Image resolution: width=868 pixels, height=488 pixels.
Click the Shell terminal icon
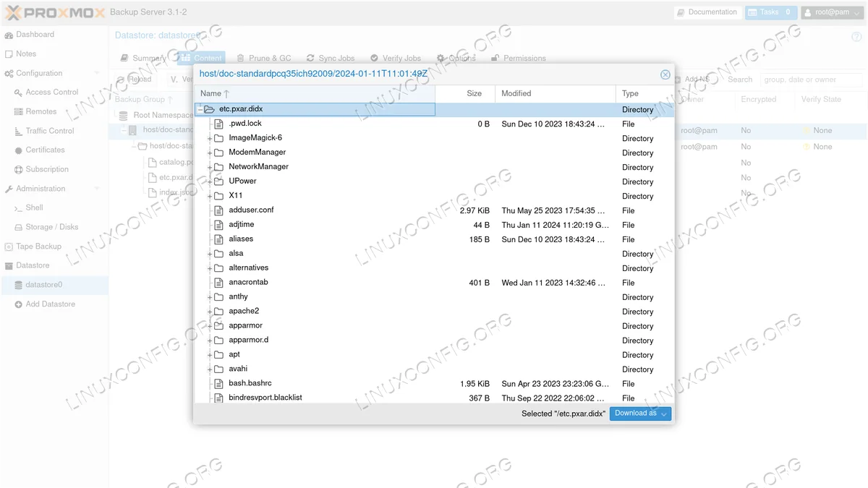pyautogui.click(x=19, y=208)
